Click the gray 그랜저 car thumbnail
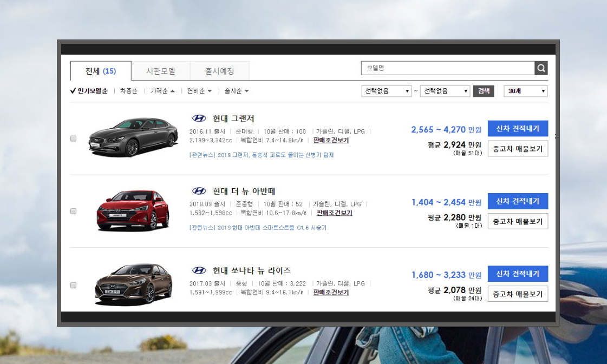 click(133, 137)
